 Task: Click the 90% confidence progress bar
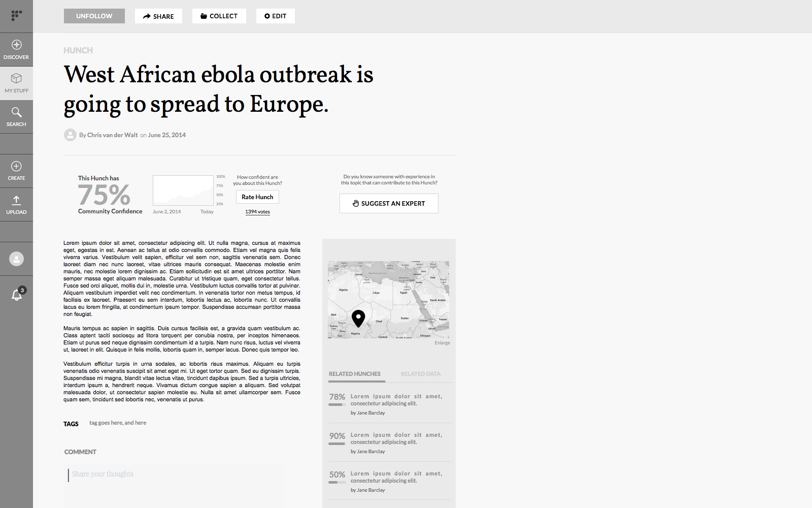tap(337, 443)
